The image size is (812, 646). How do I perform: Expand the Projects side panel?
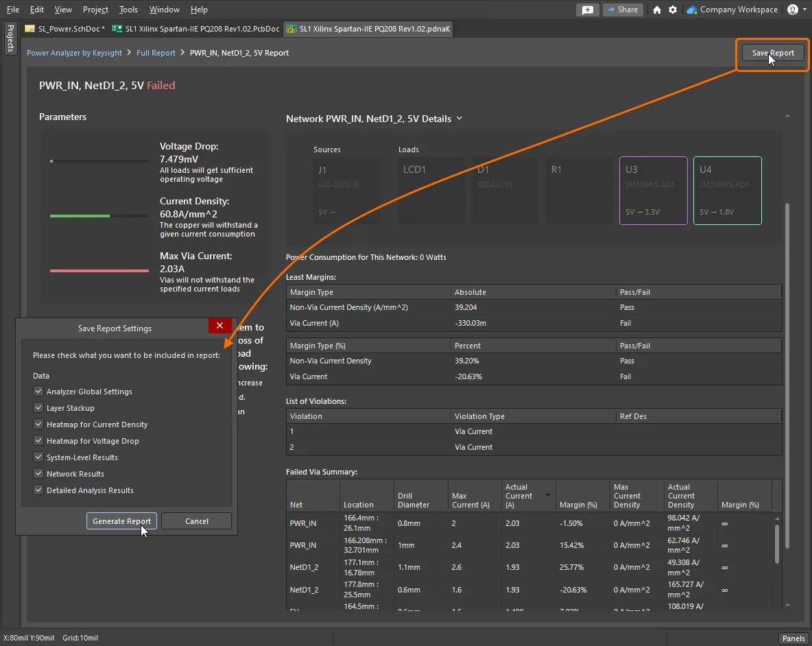[x=10, y=40]
